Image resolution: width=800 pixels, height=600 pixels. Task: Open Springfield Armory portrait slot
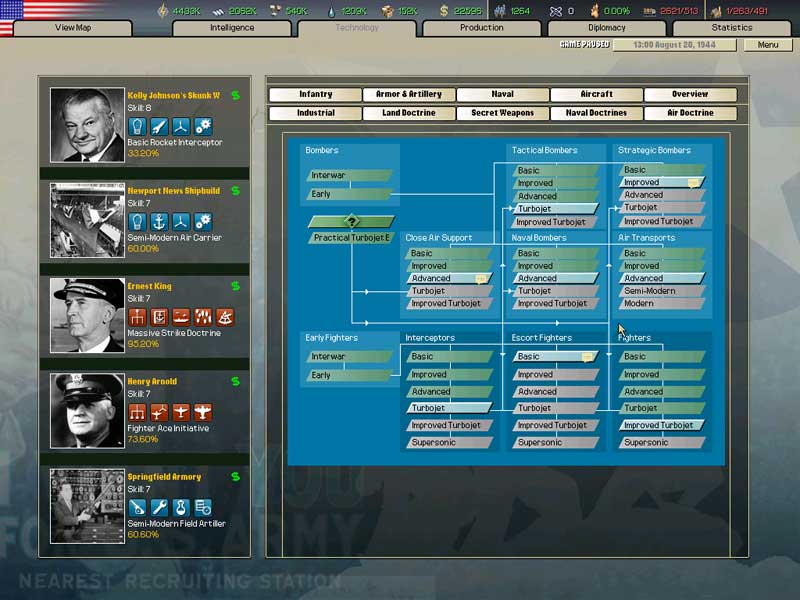click(87, 507)
